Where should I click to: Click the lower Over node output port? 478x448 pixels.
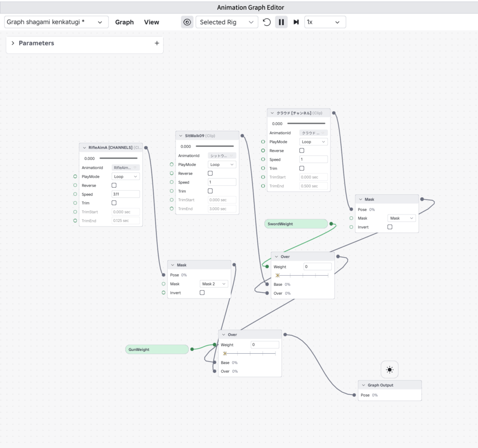tap(285, 335)
